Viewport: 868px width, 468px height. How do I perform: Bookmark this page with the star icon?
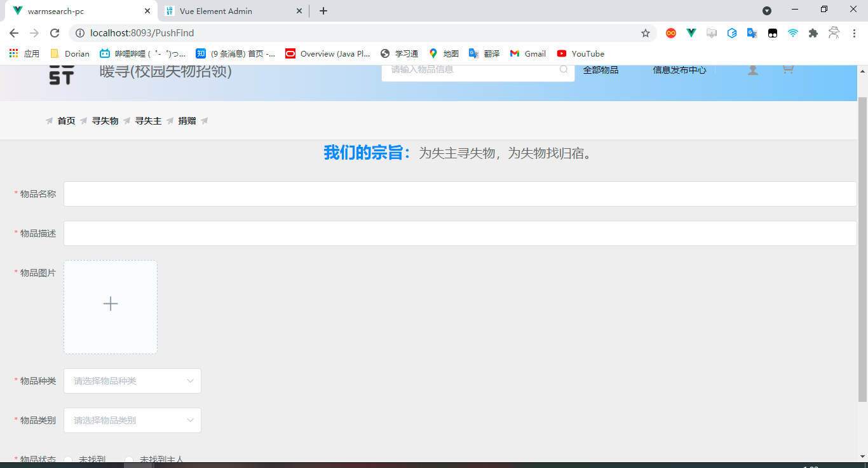coord(646,33)
